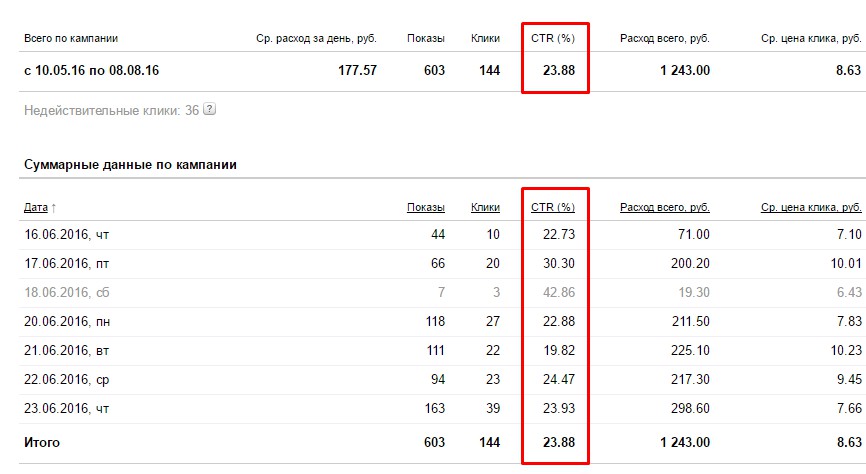
Task: Click the help icon beside Недействительные клики
Action: 210,110
